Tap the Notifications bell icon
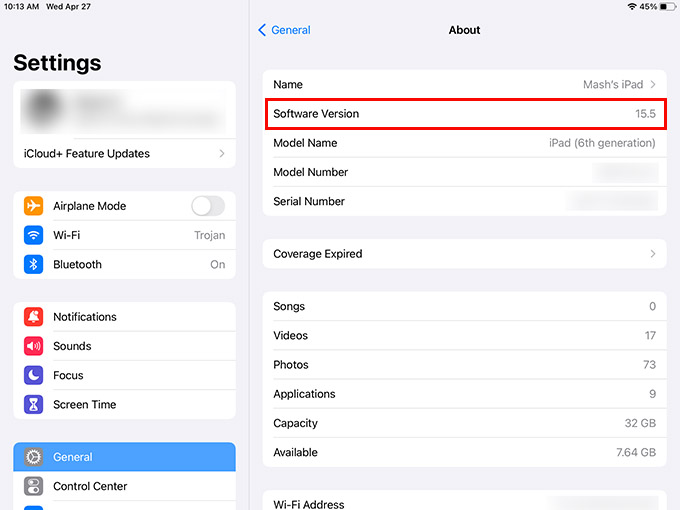680x510 pixels. click(x=33, y=317)
